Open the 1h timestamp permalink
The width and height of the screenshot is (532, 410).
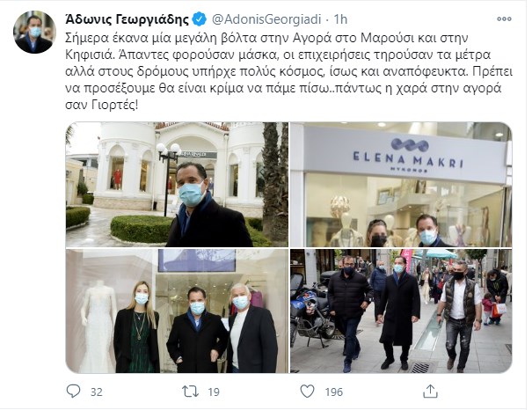click(340, 19)
